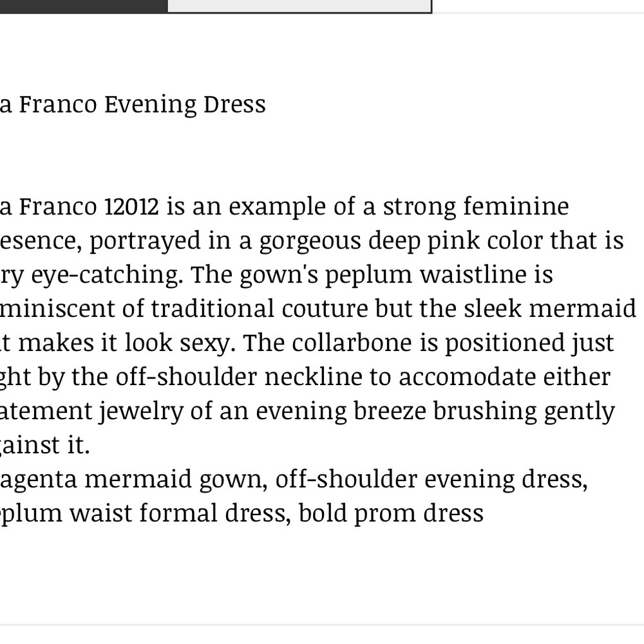This screenshot has width=644, height=644.
Task: Click the words "statement jewelry" line
Action: 91,412
